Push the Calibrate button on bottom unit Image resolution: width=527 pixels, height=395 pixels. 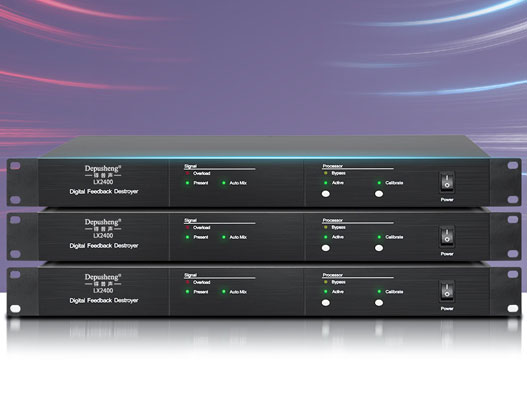pos(379,303)
